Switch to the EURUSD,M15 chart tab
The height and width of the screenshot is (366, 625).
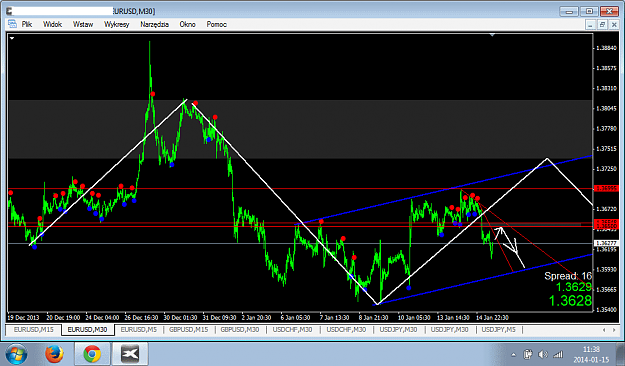33,330
